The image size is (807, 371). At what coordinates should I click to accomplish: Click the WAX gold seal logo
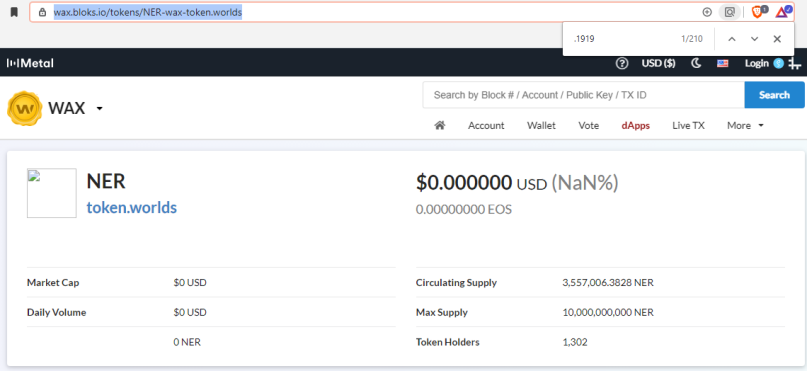[x=24, y=109]
